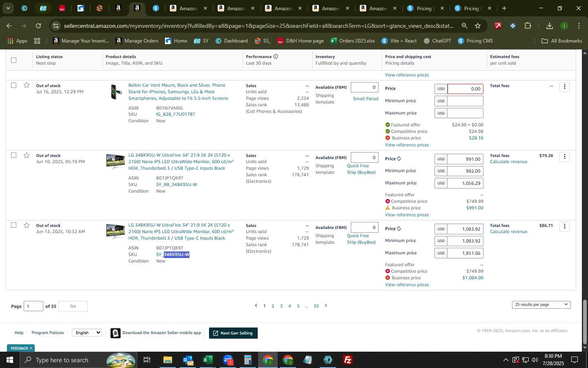588x368 pixels.
Task: Open Orders 2025.xlsx bookmark
Action: click(353, 41)
